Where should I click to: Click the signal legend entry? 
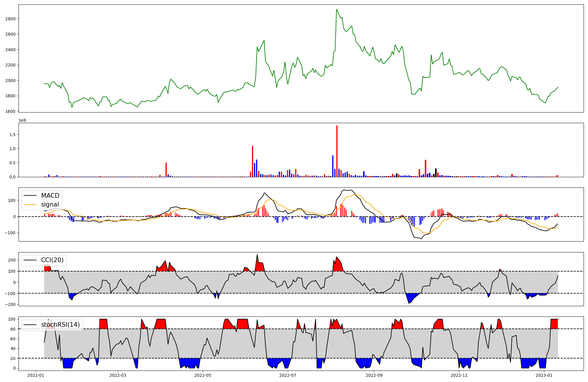tap(50, 205)
